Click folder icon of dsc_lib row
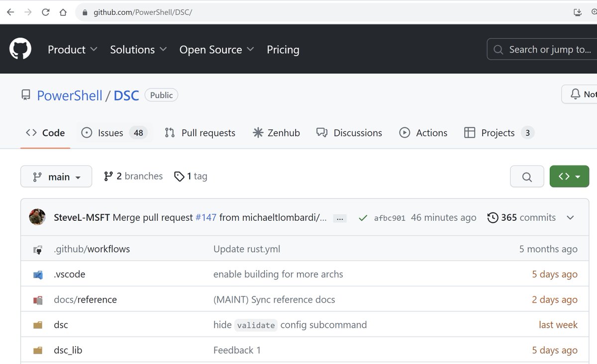The height and width of the screenshot is (364, 597). [38, 351]
